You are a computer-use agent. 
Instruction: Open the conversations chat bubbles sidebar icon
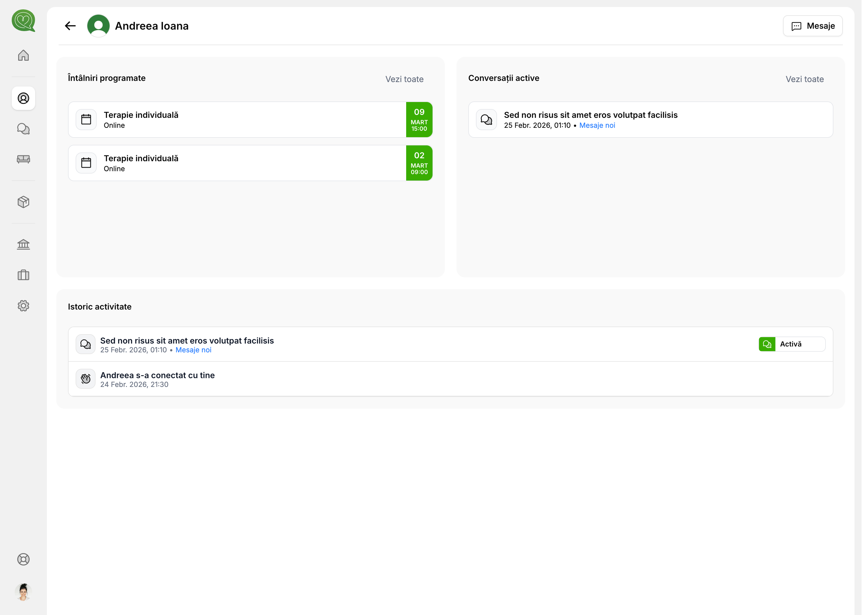pos(23,129)
